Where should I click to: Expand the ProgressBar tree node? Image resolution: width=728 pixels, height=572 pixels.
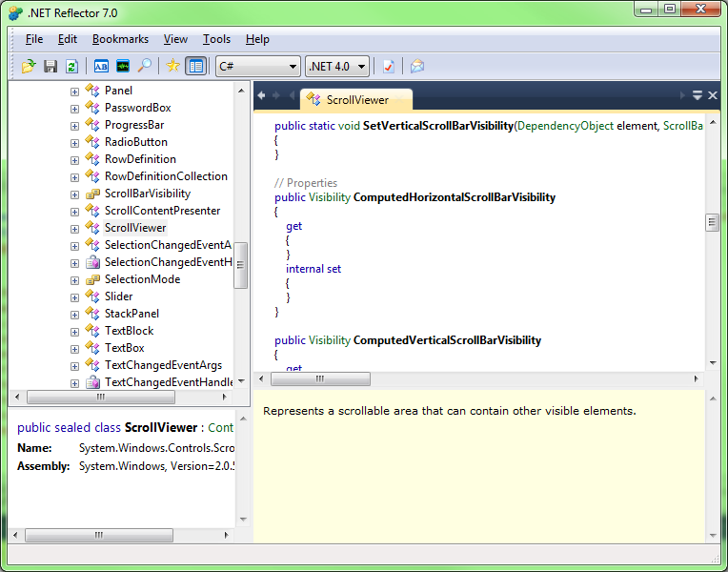point(74,126)
